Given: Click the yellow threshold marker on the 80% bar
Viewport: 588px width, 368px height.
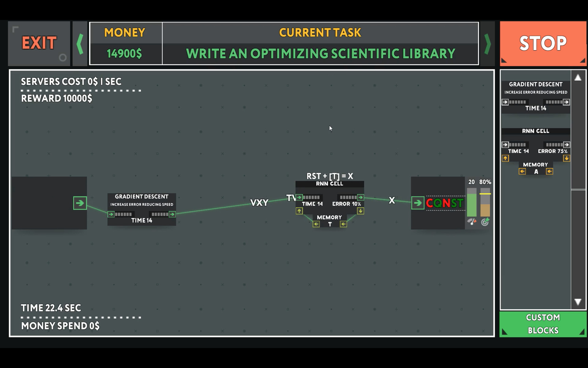Looking at the screenshot, I should point(485,194).
